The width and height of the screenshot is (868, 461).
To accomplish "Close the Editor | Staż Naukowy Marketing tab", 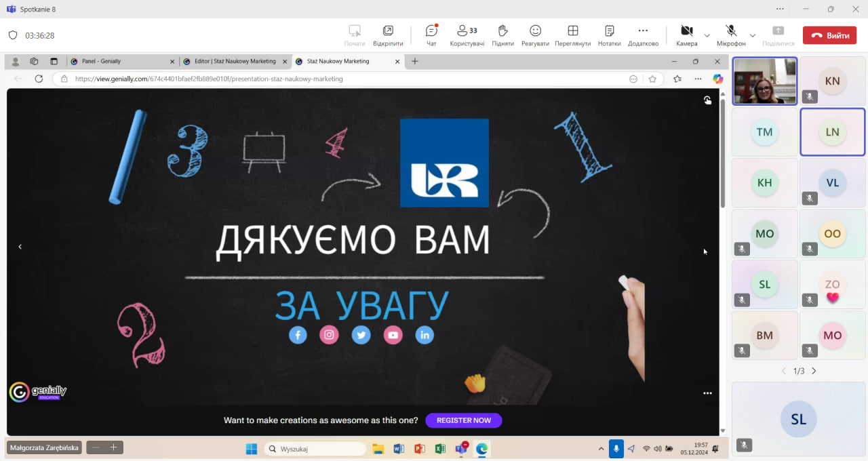I will pos(285,61).
